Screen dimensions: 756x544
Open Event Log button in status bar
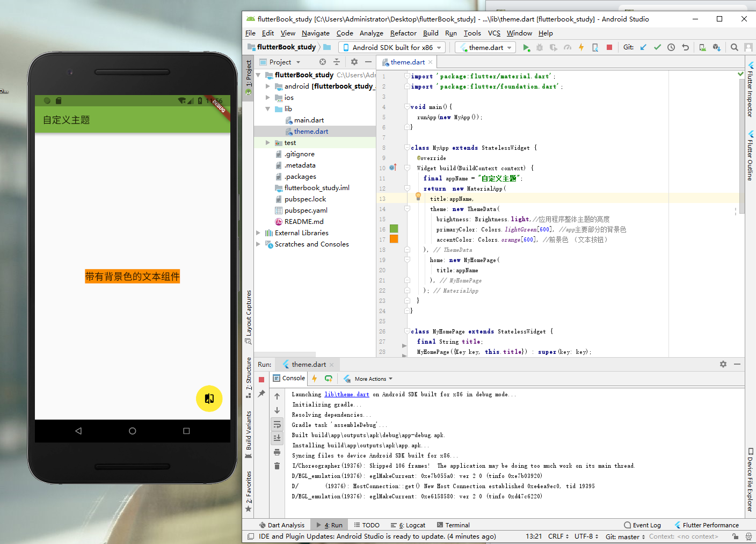point(643,525)
